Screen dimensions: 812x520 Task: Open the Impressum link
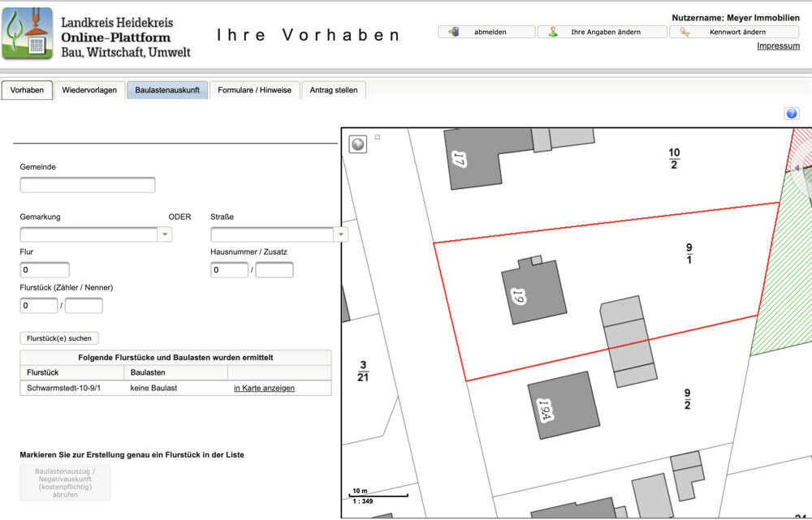778,46
